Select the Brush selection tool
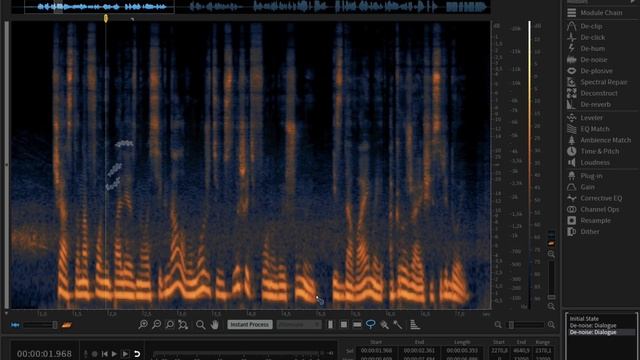The height and width of the screenshot is (360, 640). click(x=384, y=325)
